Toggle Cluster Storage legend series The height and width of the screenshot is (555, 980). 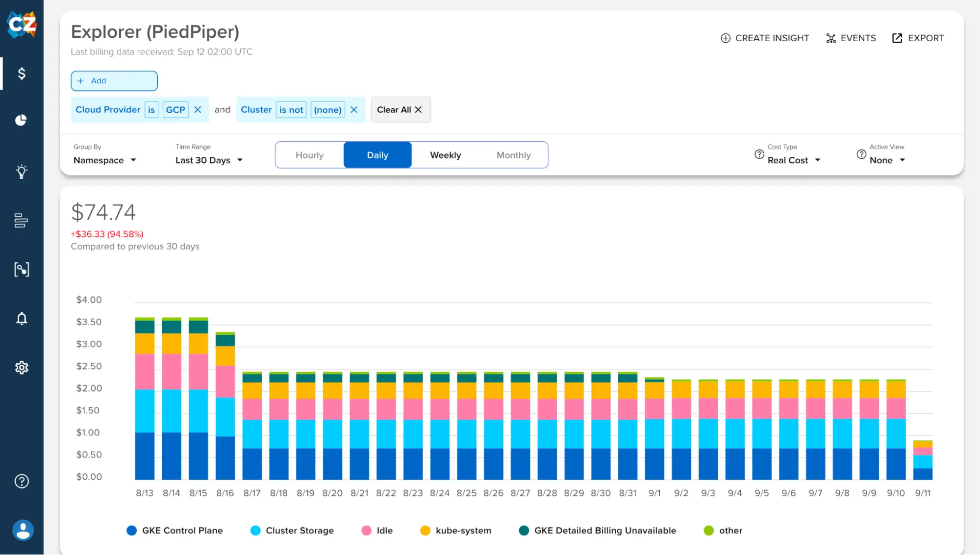(x=292, y=530)
